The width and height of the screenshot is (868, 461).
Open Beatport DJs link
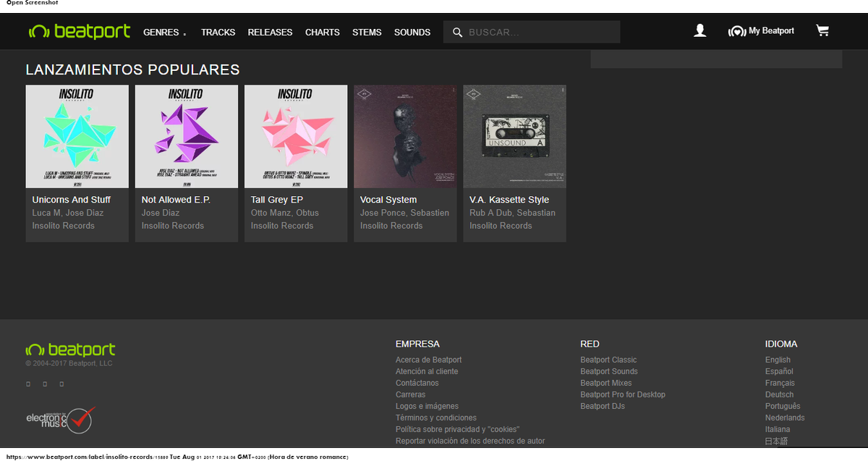point(603,406)
